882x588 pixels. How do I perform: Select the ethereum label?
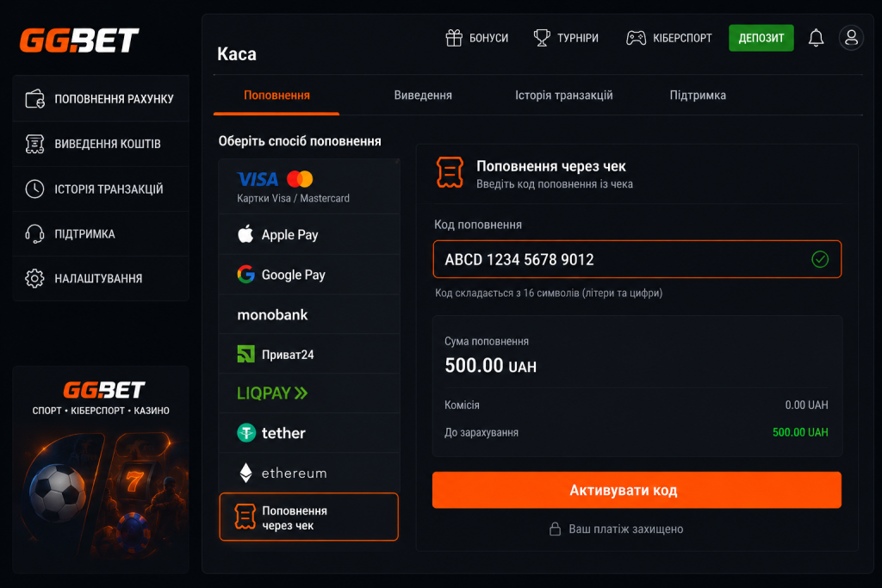coord(295,473)
